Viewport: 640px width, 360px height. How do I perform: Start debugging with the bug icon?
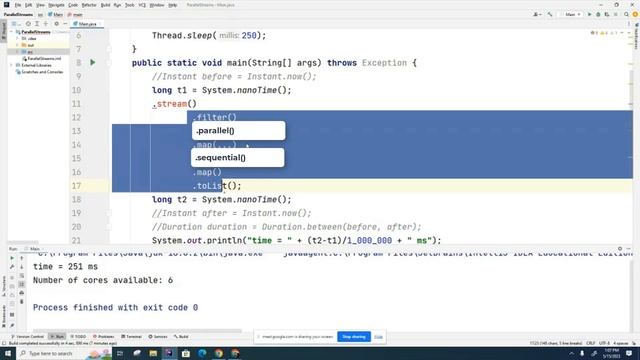pyautogui.click(x=598, y=14)
